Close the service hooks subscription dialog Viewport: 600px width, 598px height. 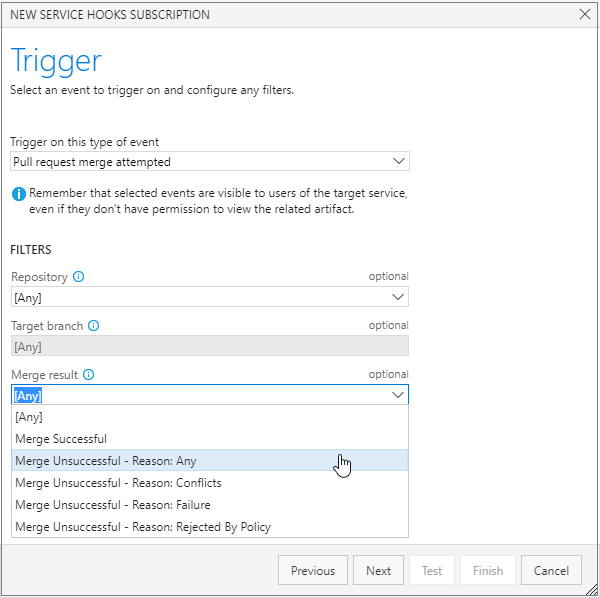[x=584, y=15]
